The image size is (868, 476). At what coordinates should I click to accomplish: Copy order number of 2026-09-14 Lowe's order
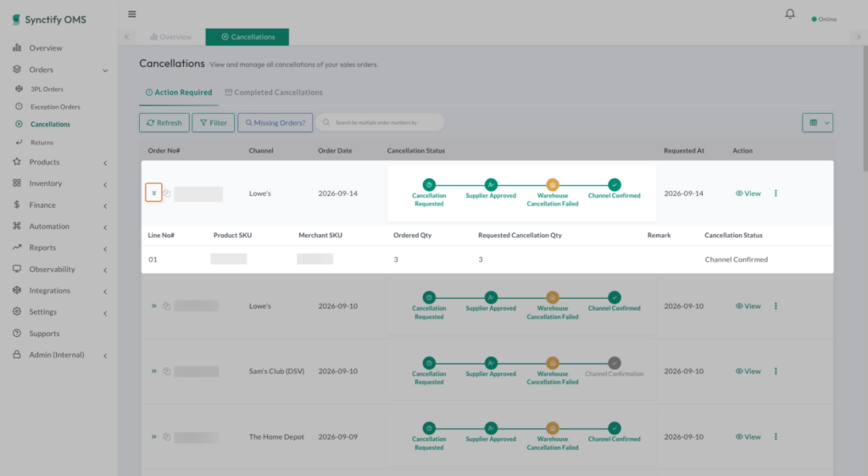coord(167,193)
